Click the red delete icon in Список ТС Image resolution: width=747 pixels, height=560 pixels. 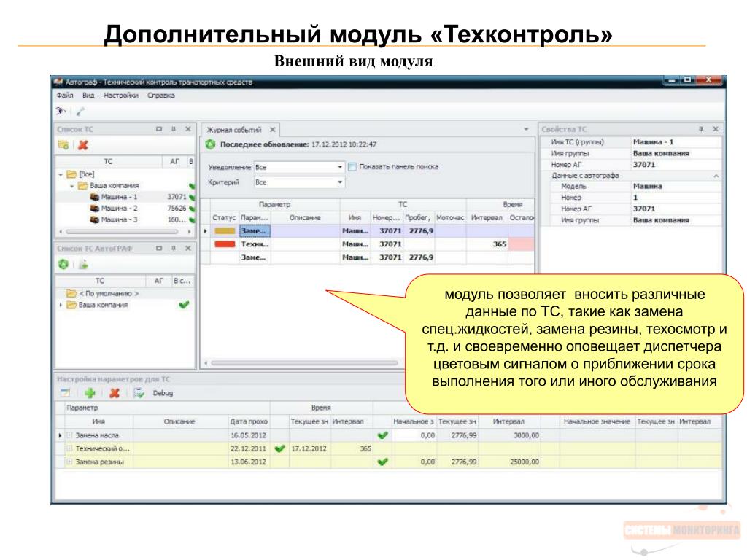[83, 145]
